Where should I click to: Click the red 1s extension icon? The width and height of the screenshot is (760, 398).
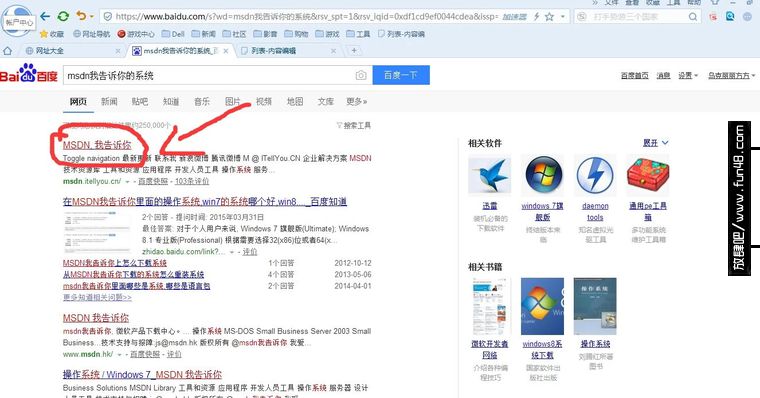coord(713,17)
